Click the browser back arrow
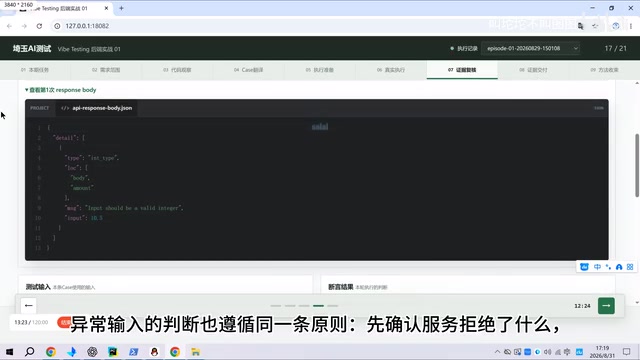The image size is (640, 360). coord(9,26)
